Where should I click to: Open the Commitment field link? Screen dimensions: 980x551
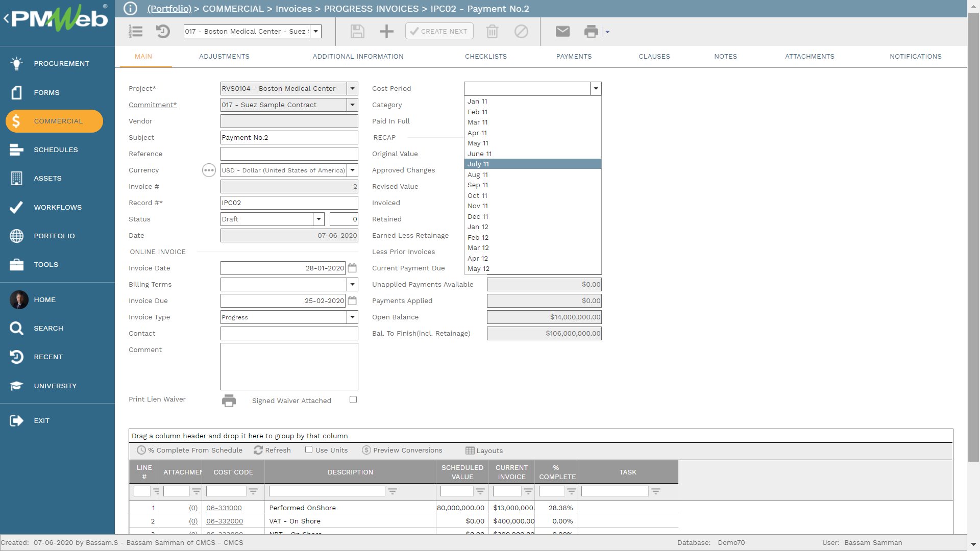coord(153,105)
